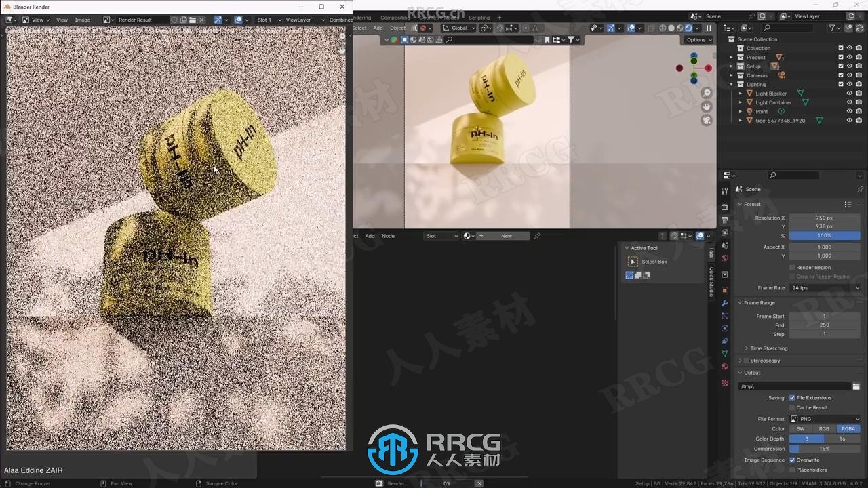Image resolution: width=868 pixels, height=488 pixels.
Task: Open the Physics properties tab icon
Action: (725, 329)
